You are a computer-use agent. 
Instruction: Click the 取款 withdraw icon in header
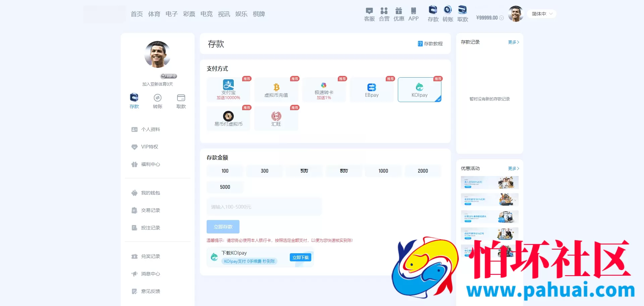tap(463, 14)
